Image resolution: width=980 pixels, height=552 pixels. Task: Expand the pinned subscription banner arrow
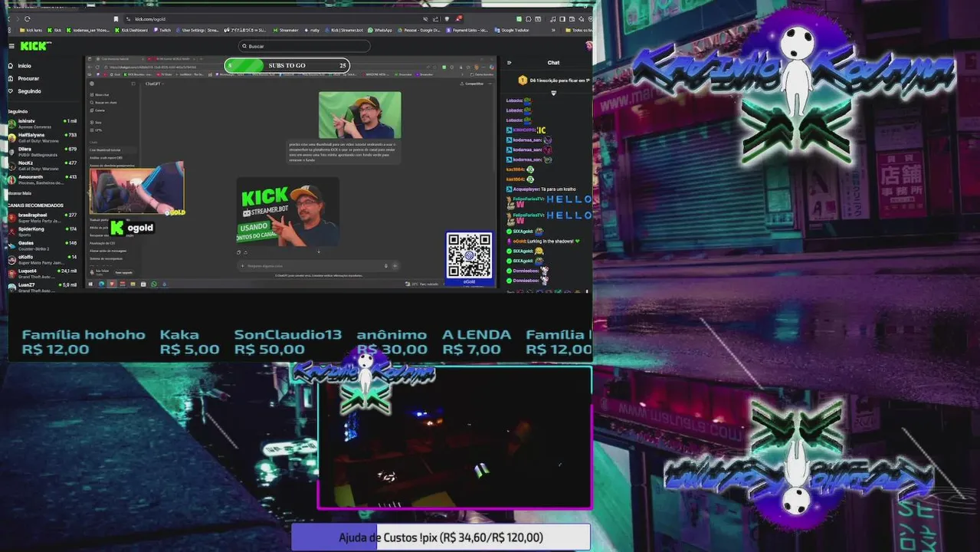coord(553,93)
